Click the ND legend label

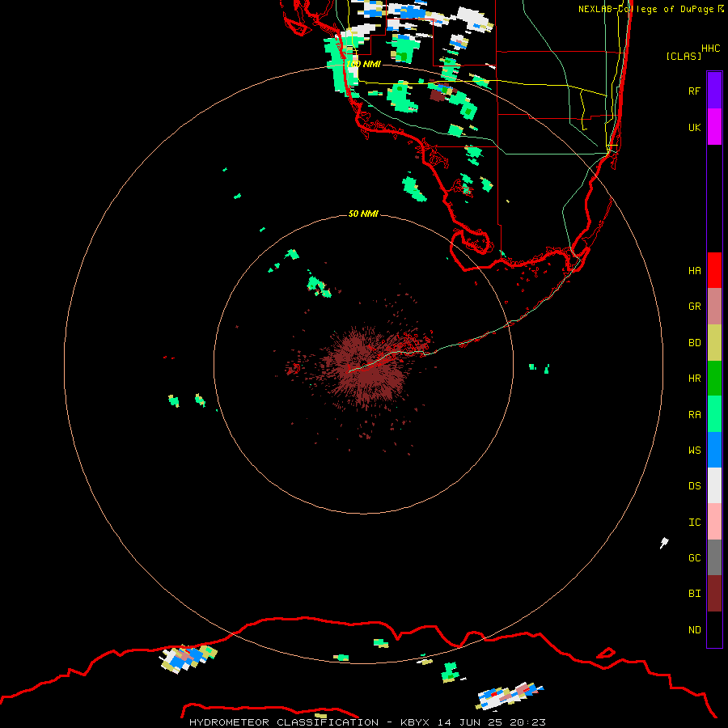[x=695, y=630]
